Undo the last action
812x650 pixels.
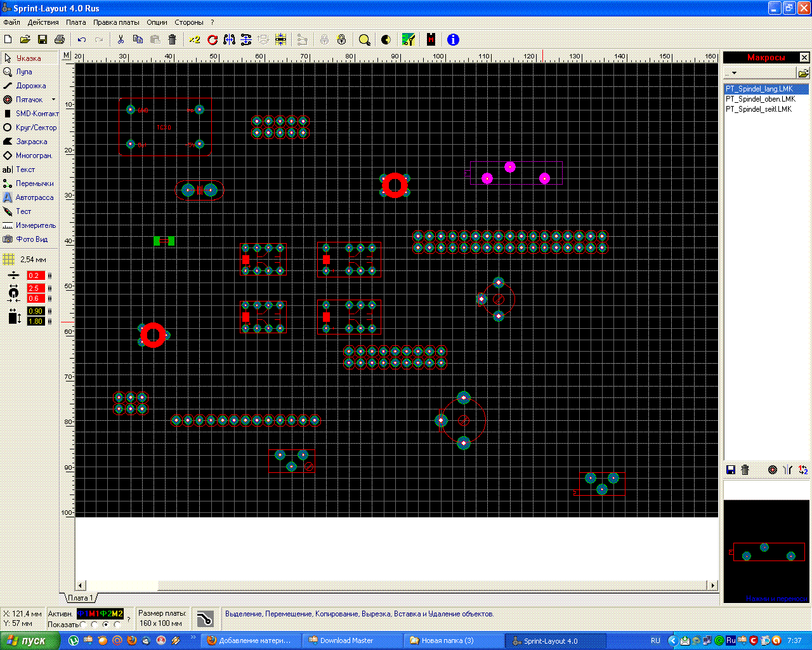coord(82,39)
